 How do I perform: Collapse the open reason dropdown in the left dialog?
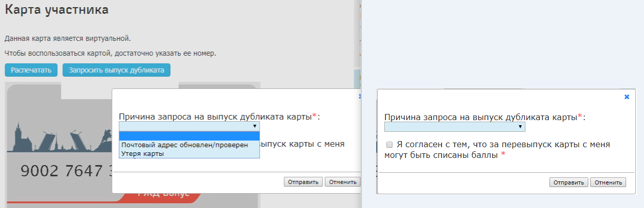point(189,126)
